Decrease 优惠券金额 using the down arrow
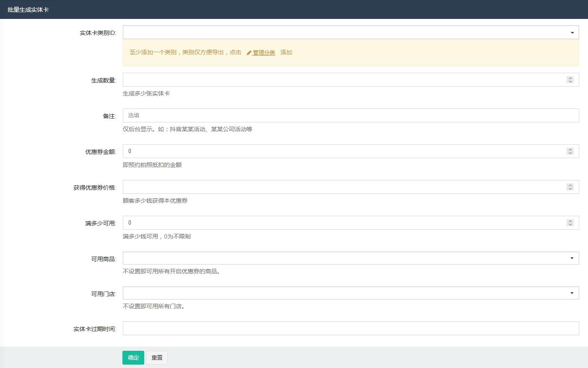588x368 pixels. click(x=570, y=153)
